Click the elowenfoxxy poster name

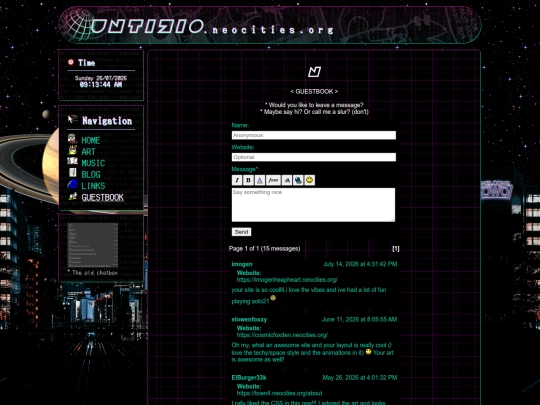[249, 319]
